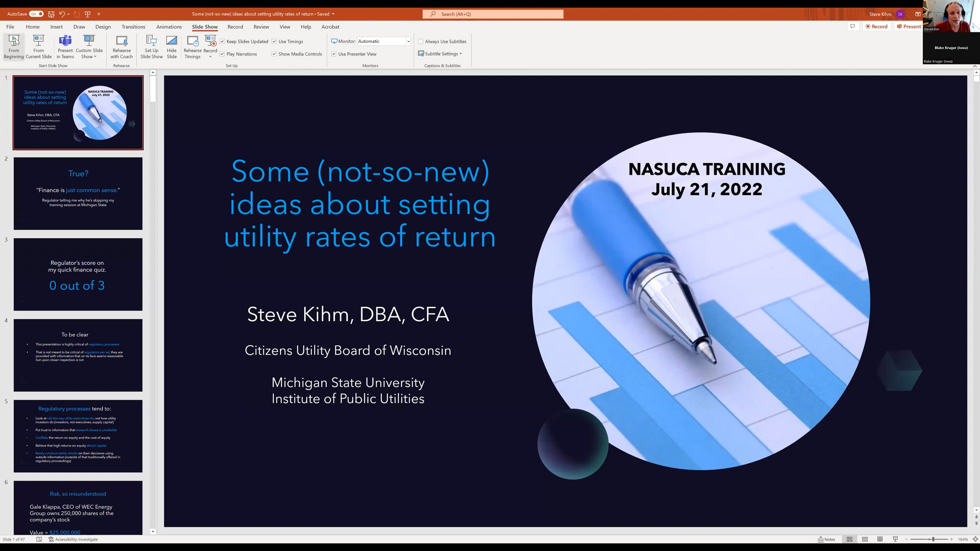Select slide 2 thumbnail titled True?

(78, 193)
